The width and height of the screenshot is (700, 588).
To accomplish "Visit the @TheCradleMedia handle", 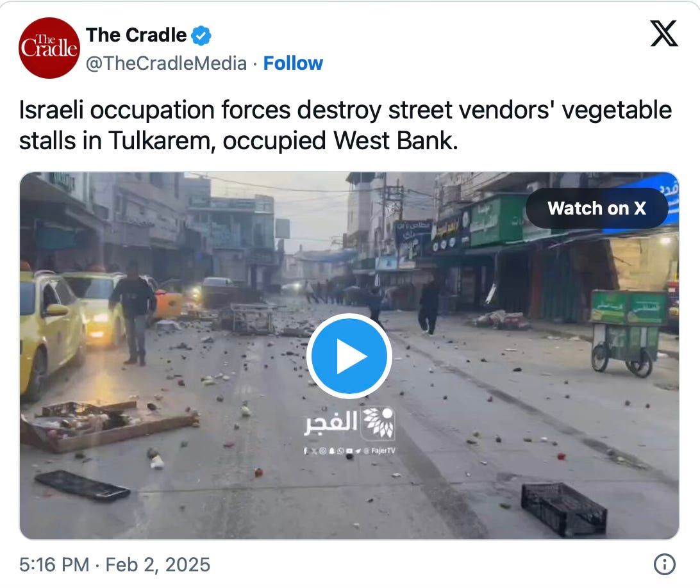I will tap(166, 63).
